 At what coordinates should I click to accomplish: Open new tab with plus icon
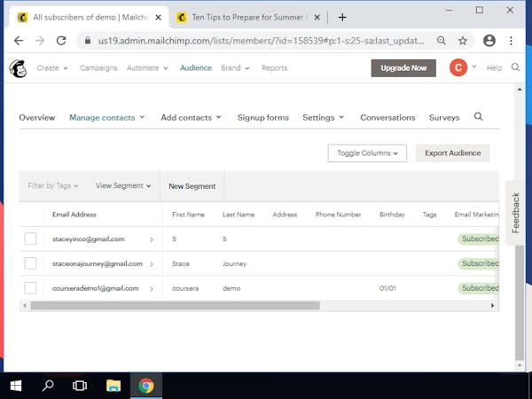pos(342,18)
